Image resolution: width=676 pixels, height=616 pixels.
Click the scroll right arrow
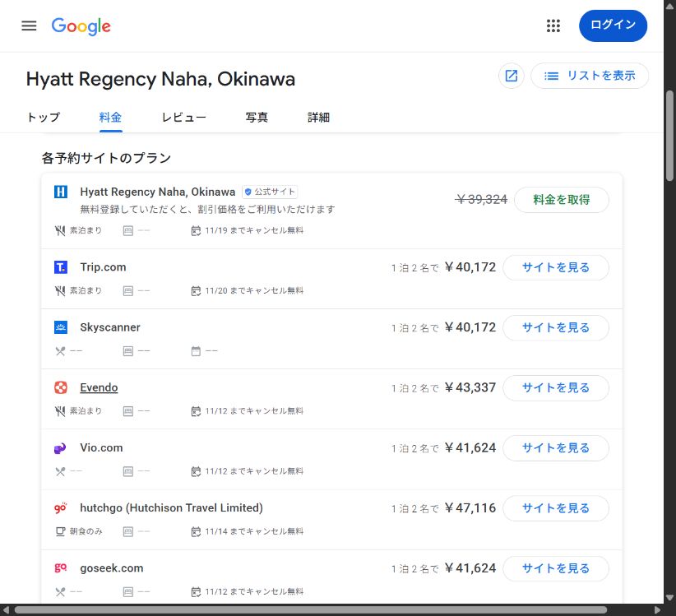click(657, 610)
